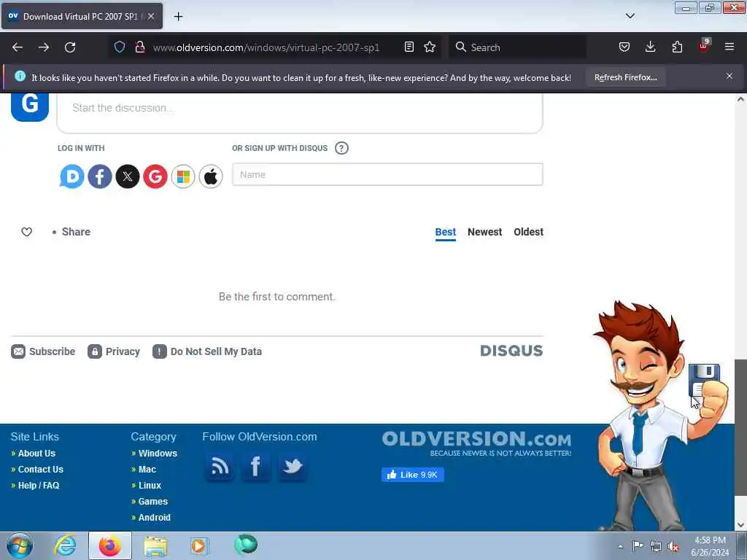Screen dimensions: 747x560
Task: Sort comments by Newest
Action: coord(484,232)
